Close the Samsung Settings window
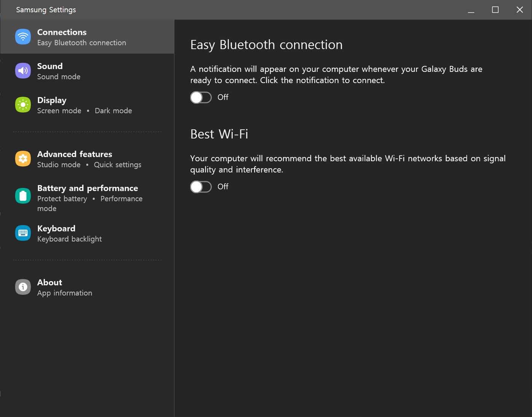 pyautogui.click(x=519, y=10)
